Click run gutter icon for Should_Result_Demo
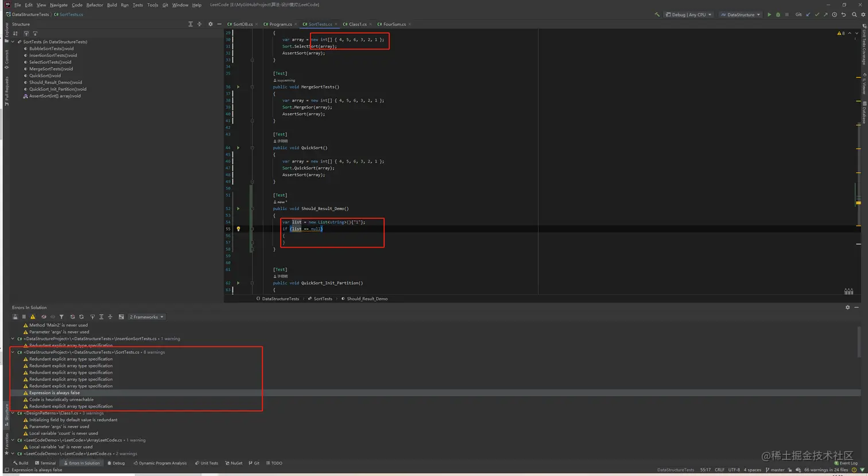This screenshot has width=868, height=476. [x=238, y=209]
